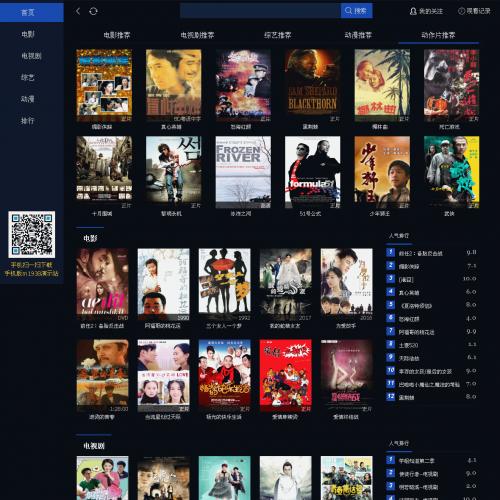Switch to the 电视剧推荐 tab
500x500 pixels.
click(197, 35)
